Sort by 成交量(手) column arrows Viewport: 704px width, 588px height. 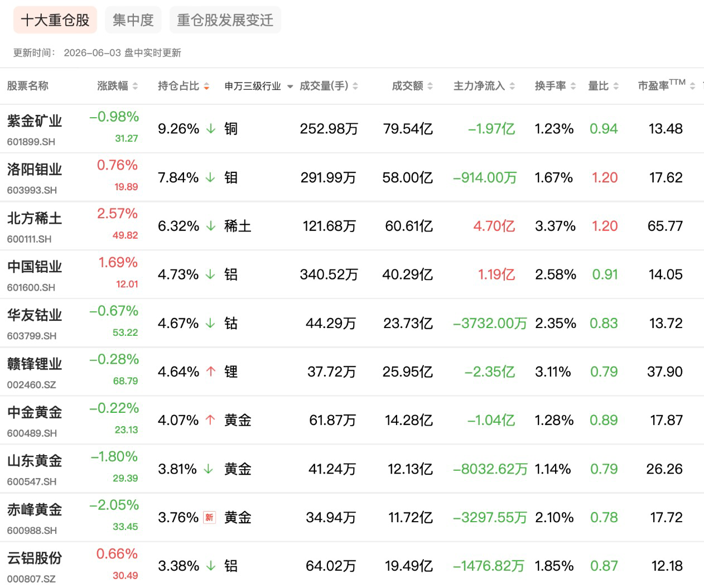tap(355, 86)
